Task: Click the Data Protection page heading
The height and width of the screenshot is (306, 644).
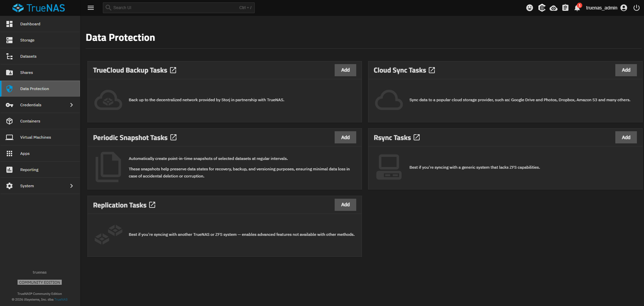Action: tap(120, 37)
